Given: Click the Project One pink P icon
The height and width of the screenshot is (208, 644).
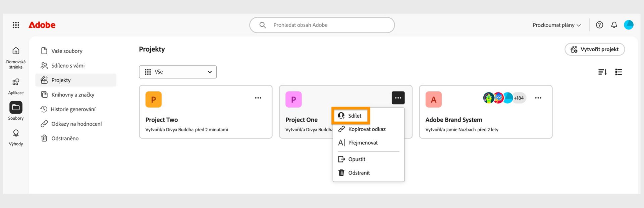Looking at the screenshot, I should 293,99.
